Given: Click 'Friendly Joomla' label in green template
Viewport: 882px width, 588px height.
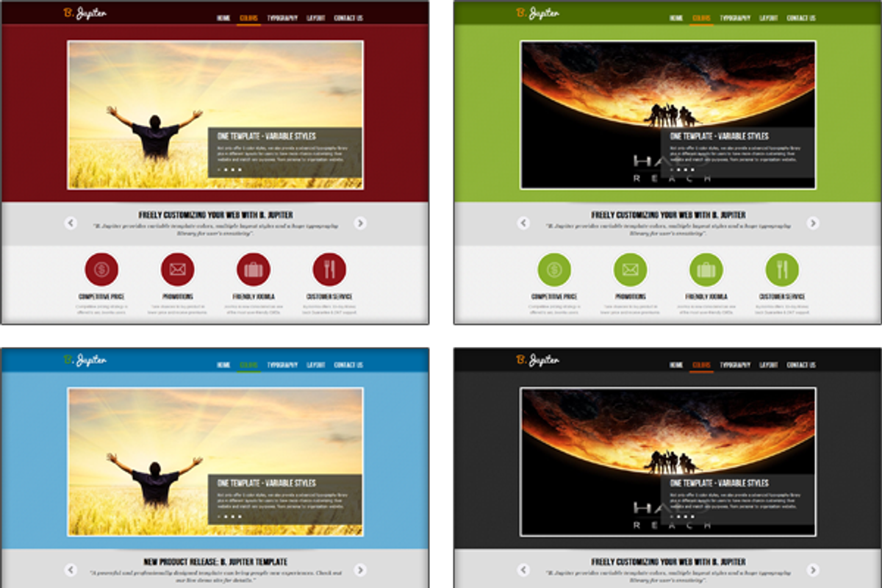Looking at the screenshot, I should [706, 297].
